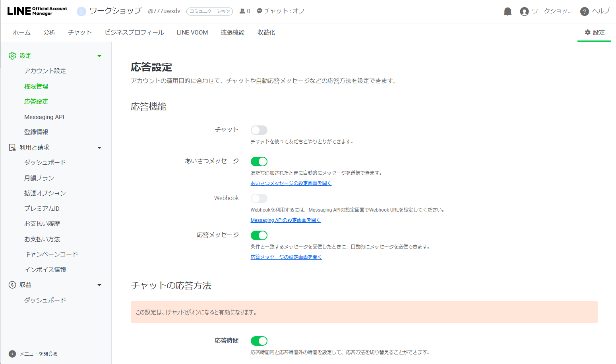
Task: Open the notification bell icon
Action: point(508,11)
